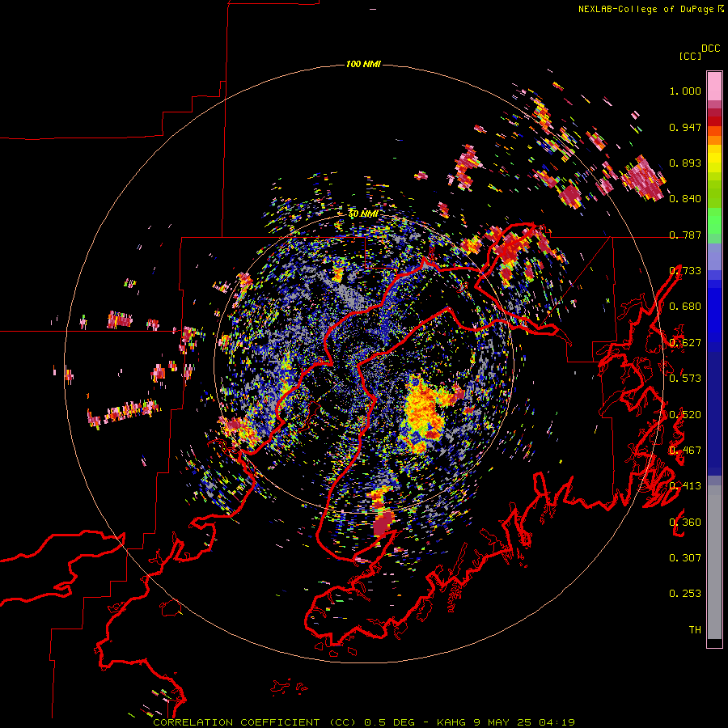Click the 0.680 scale value

(685, 307)
